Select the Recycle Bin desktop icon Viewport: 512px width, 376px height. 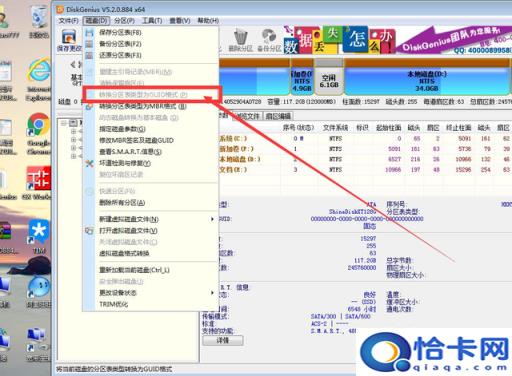point(39,22)
